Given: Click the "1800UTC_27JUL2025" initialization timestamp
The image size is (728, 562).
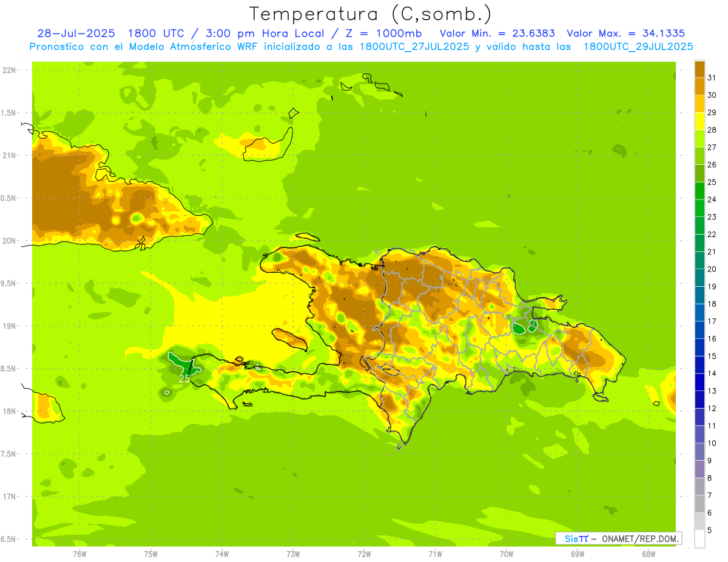Looking at the screenshot, I should (414, 47).
